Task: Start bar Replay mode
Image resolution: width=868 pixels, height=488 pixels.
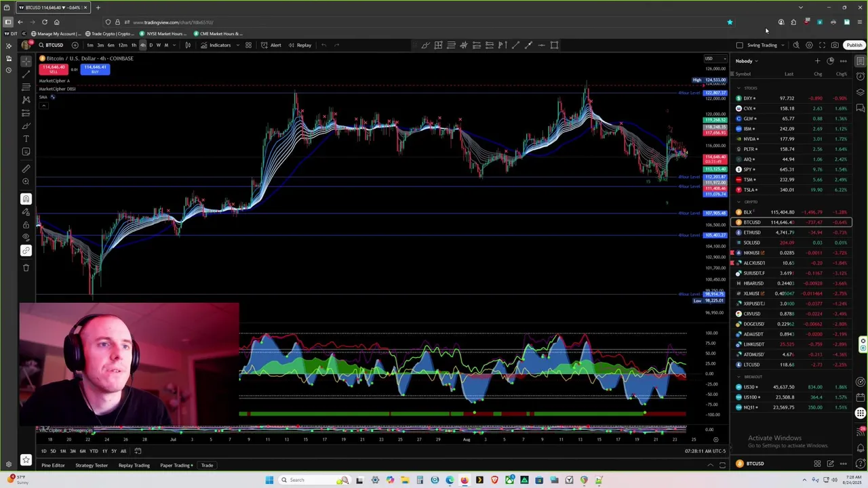Action: point(300,45)
